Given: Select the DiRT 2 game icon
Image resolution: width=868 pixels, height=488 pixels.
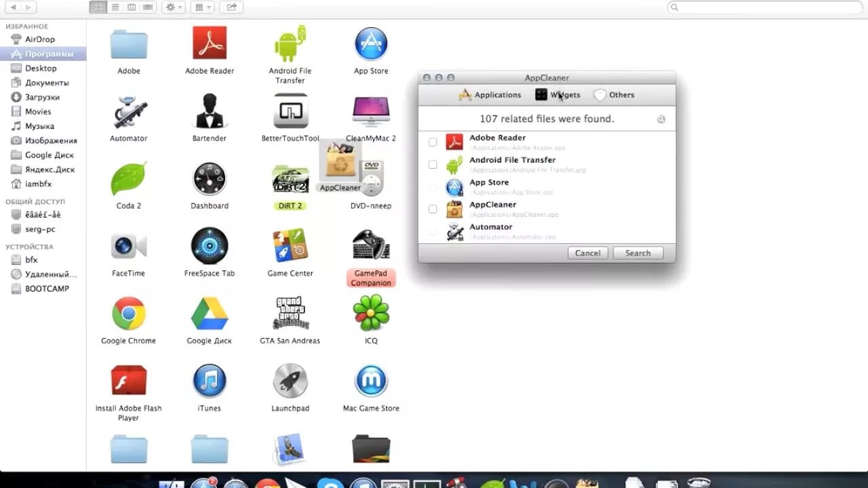Looking at the screenshot, I should [290, 179].
